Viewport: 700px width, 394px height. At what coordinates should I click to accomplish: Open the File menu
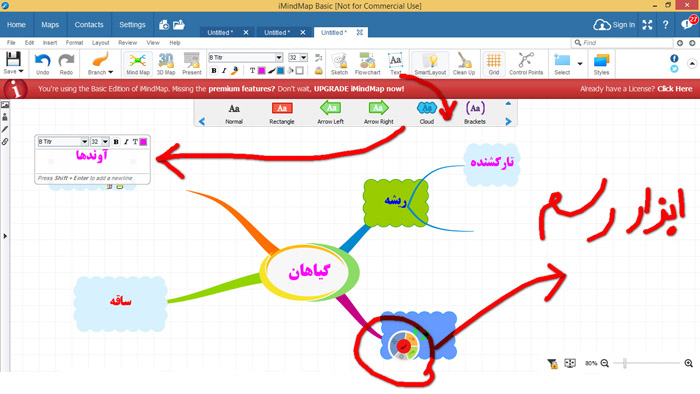point(11,43)
